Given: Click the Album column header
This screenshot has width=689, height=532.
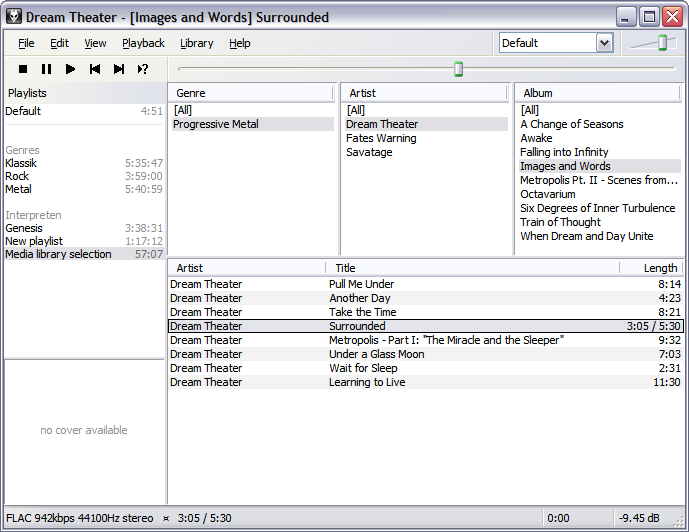Looking at the screenshot, I should pos(598,93).
